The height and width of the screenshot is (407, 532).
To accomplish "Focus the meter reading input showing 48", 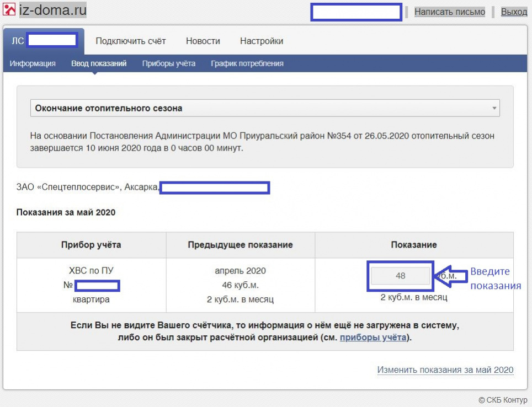I will coord(400,276).
